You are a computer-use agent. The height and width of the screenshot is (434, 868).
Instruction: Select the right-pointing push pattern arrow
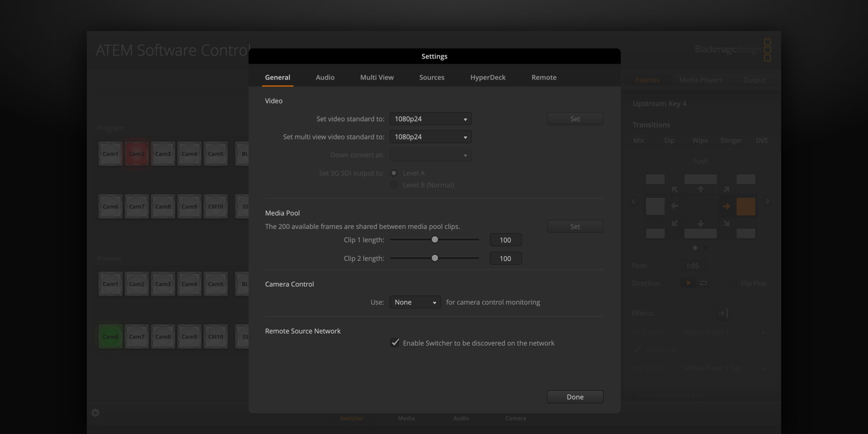[727, 206]
